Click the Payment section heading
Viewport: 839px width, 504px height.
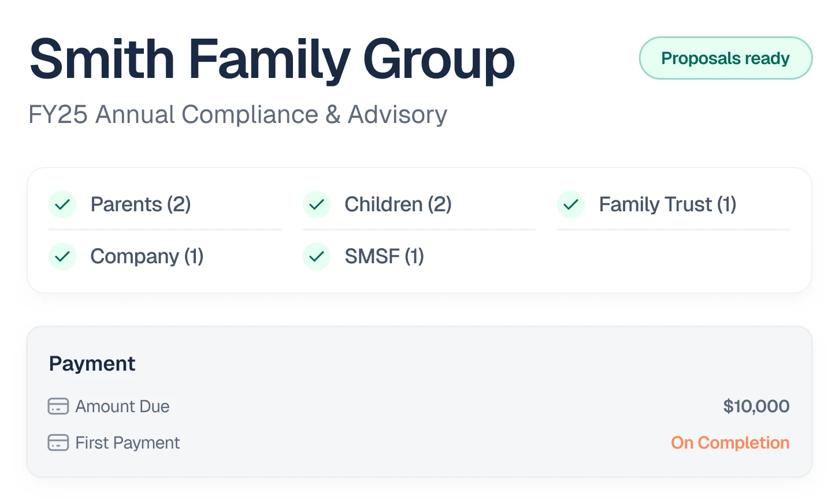(92, 364)
